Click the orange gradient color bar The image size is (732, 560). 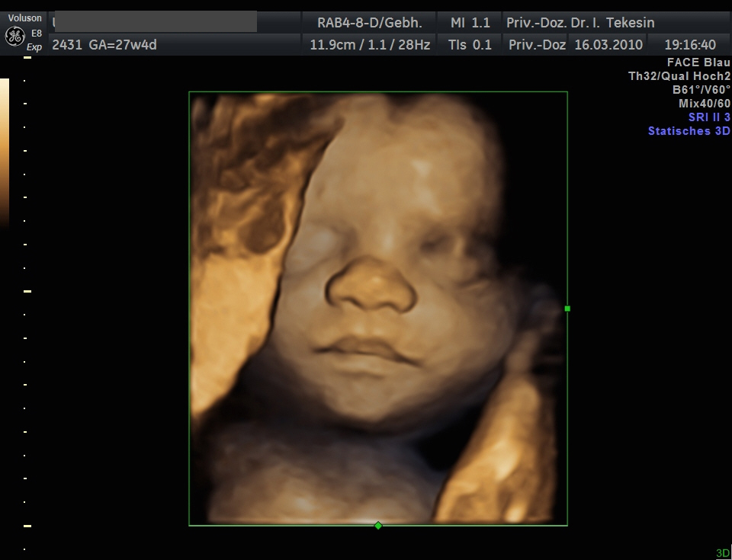[x=5, y=152]
